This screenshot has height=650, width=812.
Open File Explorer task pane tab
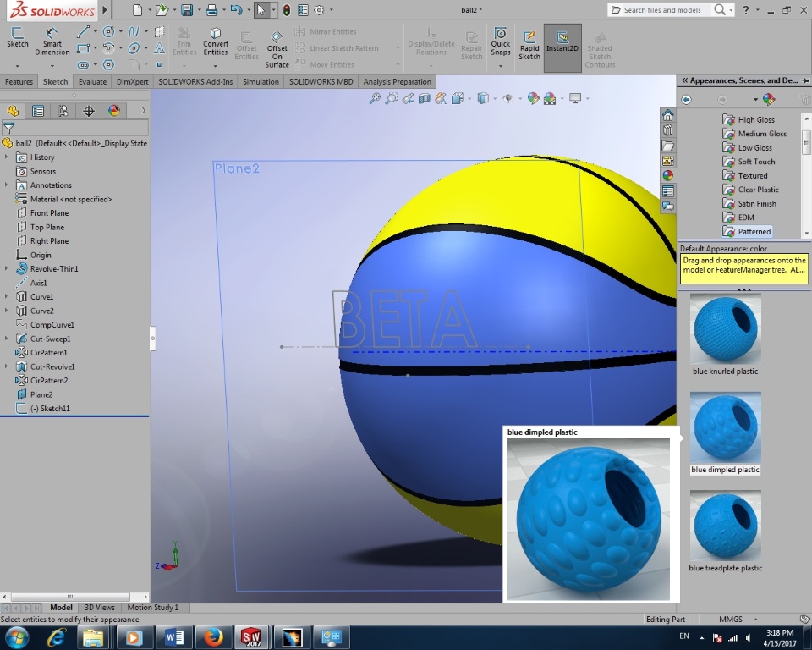click(x=668, y=146)
